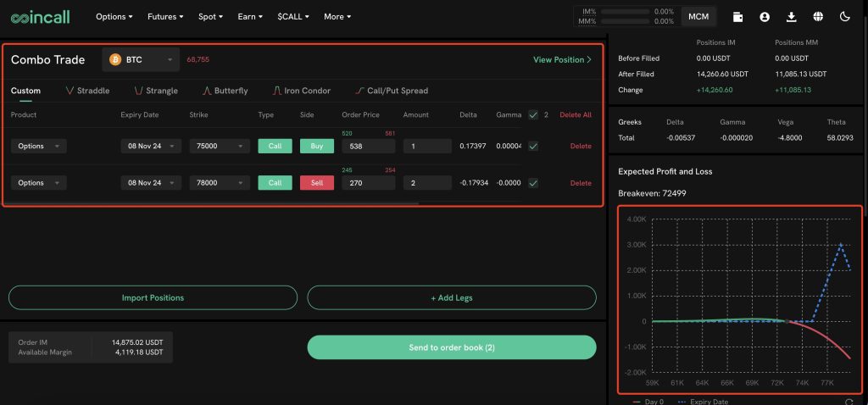The width and height of the screenshot is (868, 405).
Task: Open the wallet icon in header
Action: pyautogui.click(x=738, y=16)
